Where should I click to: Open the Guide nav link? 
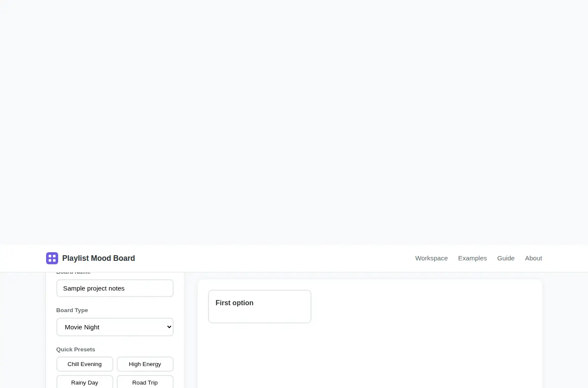click(506, 258)
